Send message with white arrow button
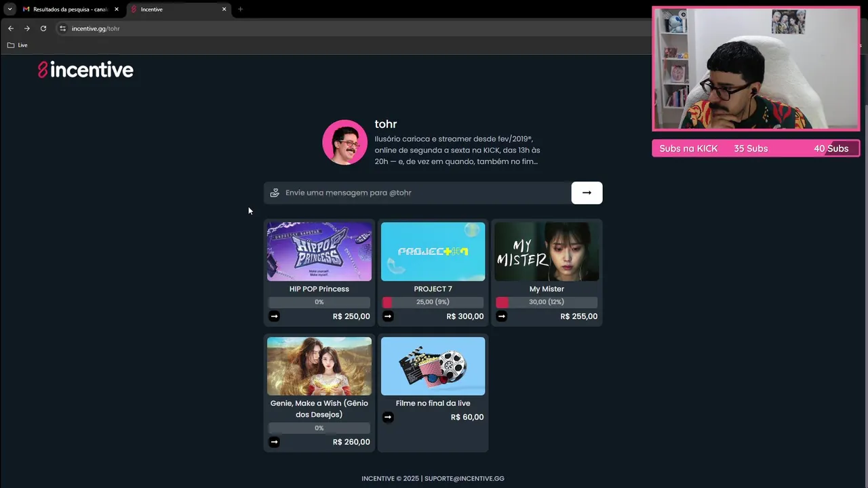 point(587,192)
